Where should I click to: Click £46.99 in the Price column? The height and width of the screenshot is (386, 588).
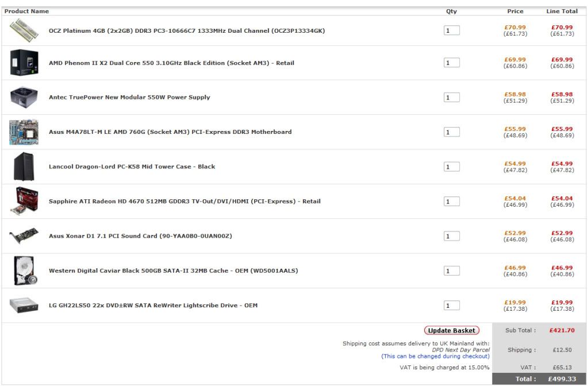pyautogui.click(x=515, y=268)
